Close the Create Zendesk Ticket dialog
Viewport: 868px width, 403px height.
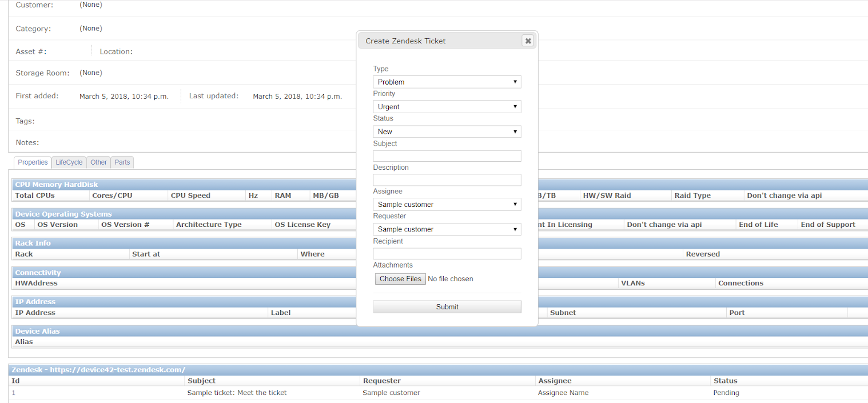coord(528,41)
